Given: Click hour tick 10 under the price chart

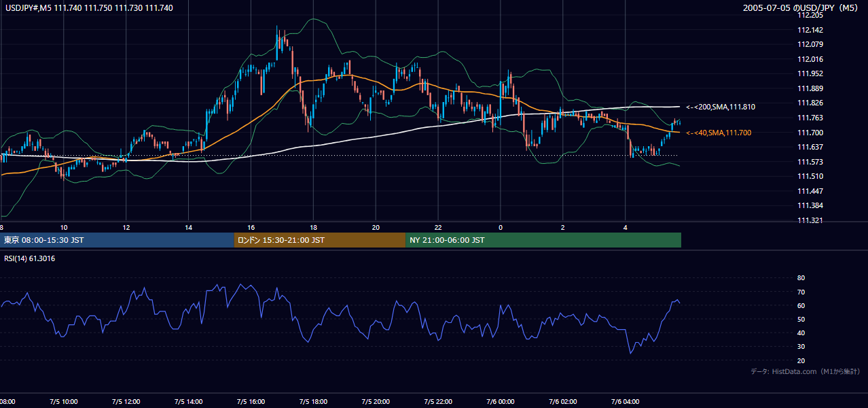Looking at the screenshot, I should point(63,227).
